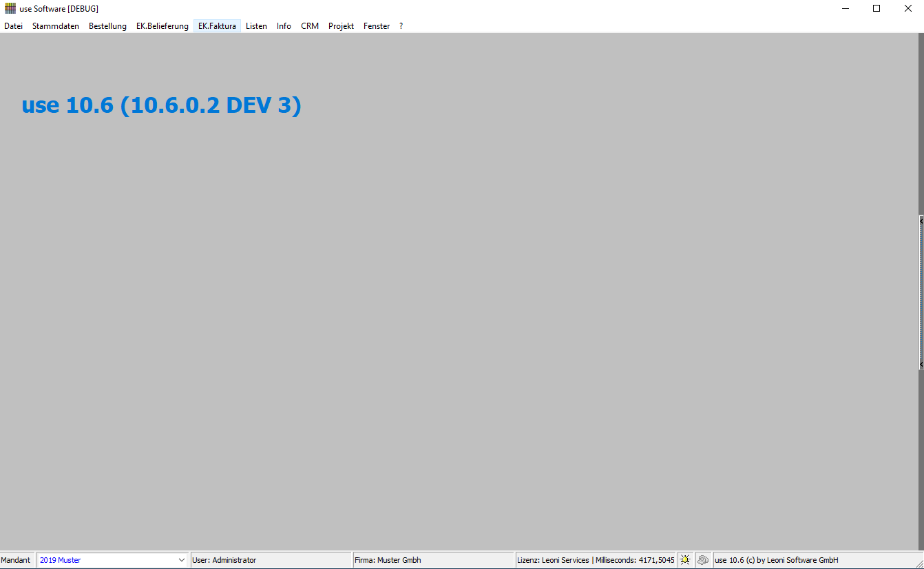Open the Projekt menu
Viewport: 924px width, 569px height.
pyautogui.click(x=341, y=26)
